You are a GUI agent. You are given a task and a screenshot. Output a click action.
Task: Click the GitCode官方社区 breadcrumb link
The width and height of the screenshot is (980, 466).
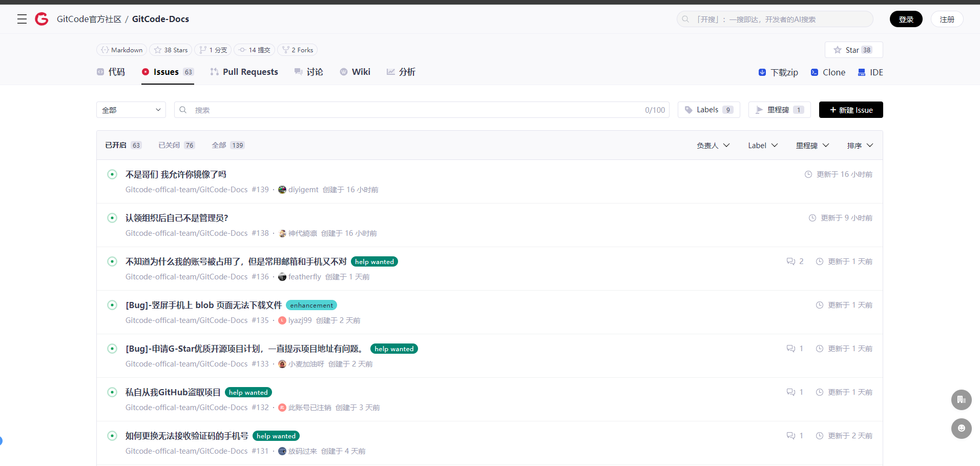89,19
